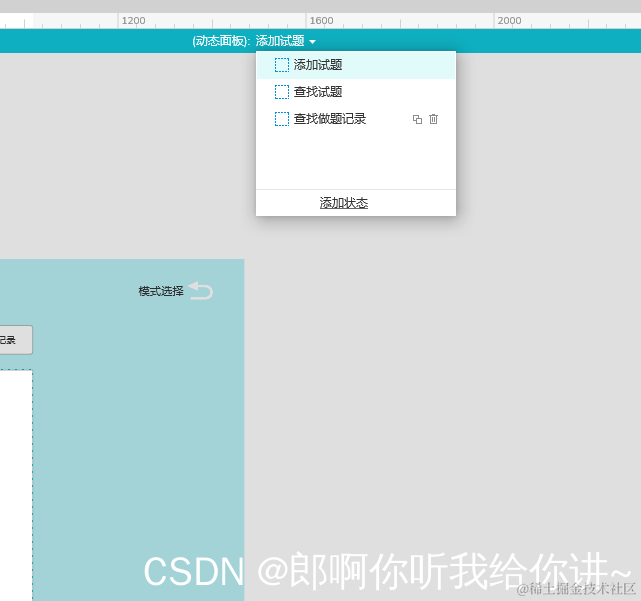Delete the 查找做题记录 state
This screenshot has height=601, width=641.
coord(433,119)
